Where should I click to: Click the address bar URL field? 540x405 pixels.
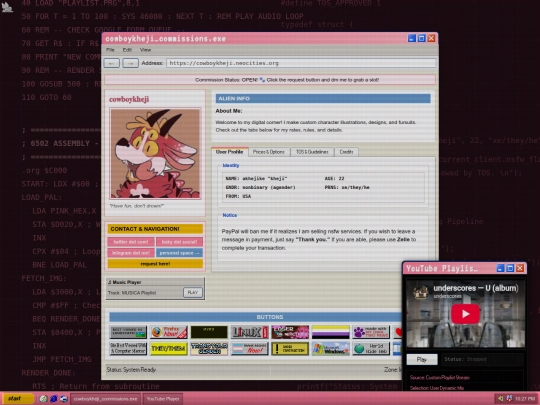[301, 63]
